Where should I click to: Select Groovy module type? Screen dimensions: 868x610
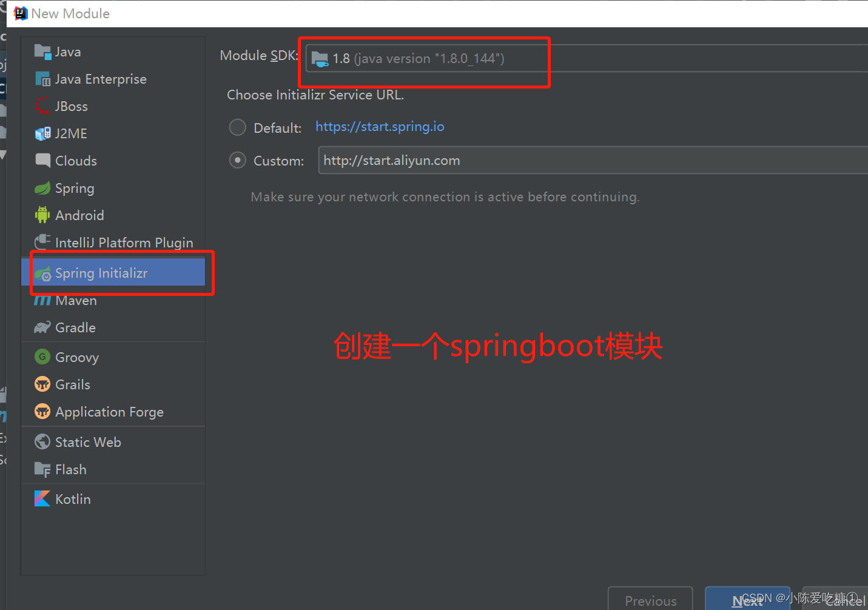click(113, 357)
